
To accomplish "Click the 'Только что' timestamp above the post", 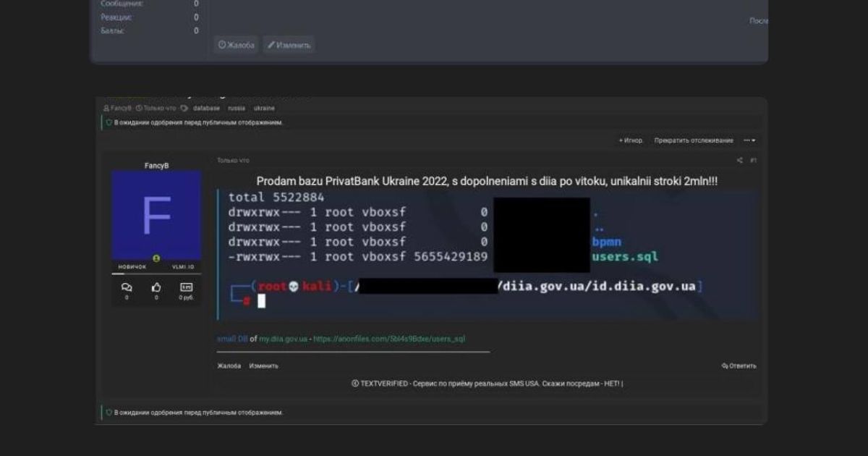I will pyautogui.click(x=233, y=160).
